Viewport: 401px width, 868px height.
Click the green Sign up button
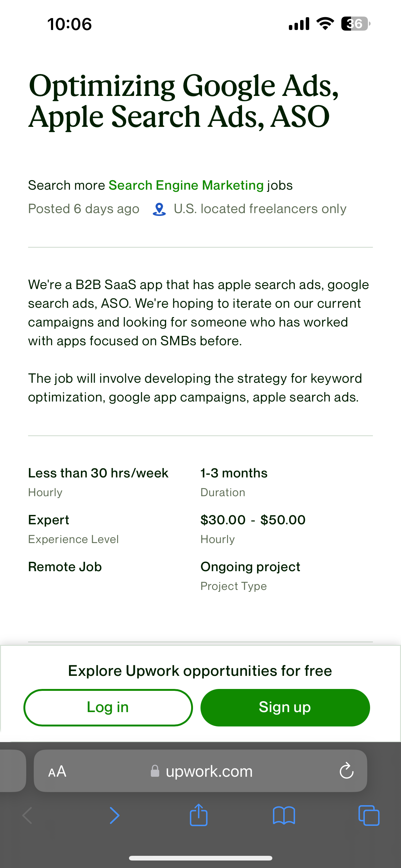tap(285, 708)
